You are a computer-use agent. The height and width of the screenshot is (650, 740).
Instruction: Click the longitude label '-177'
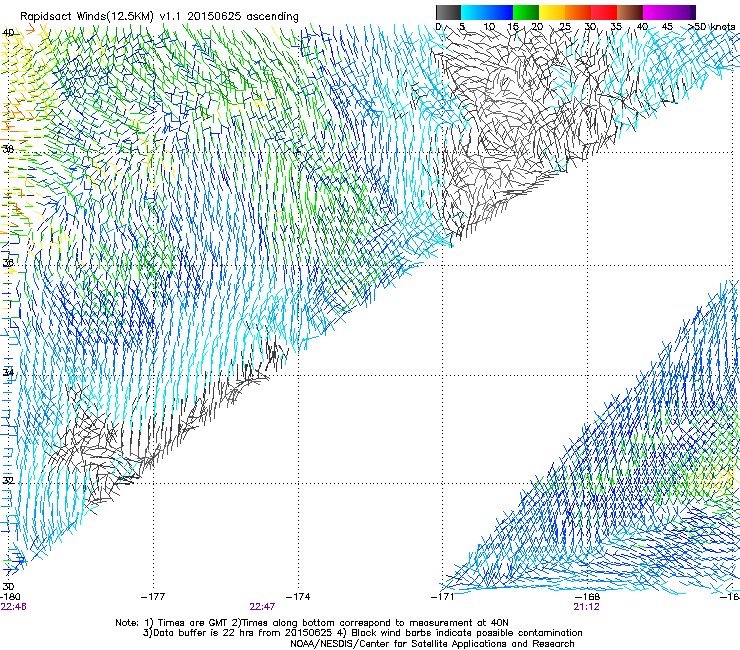click(x=153, y=597)
